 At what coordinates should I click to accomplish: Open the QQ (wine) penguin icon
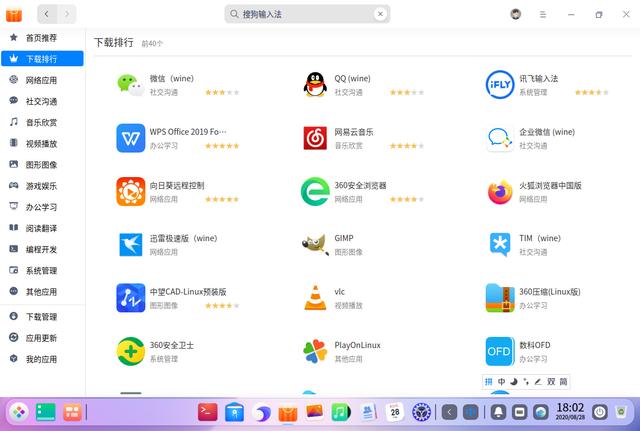(315, 84)
